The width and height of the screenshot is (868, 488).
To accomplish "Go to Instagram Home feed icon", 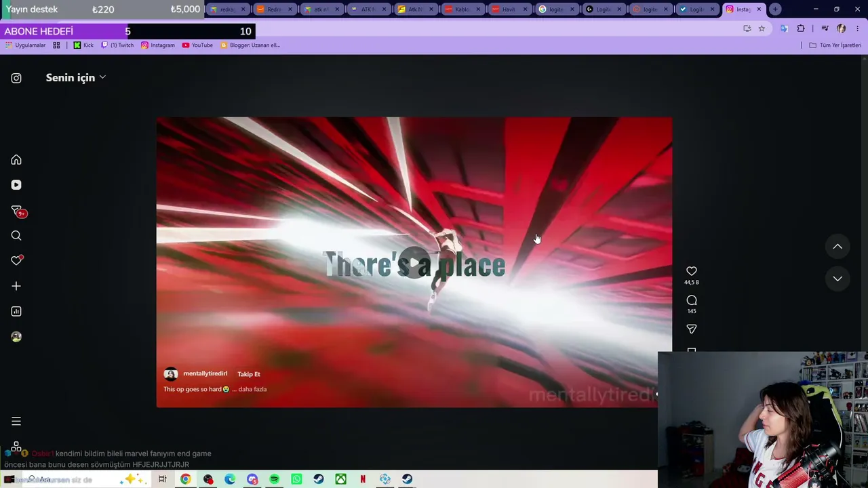I will pos(16,160).
